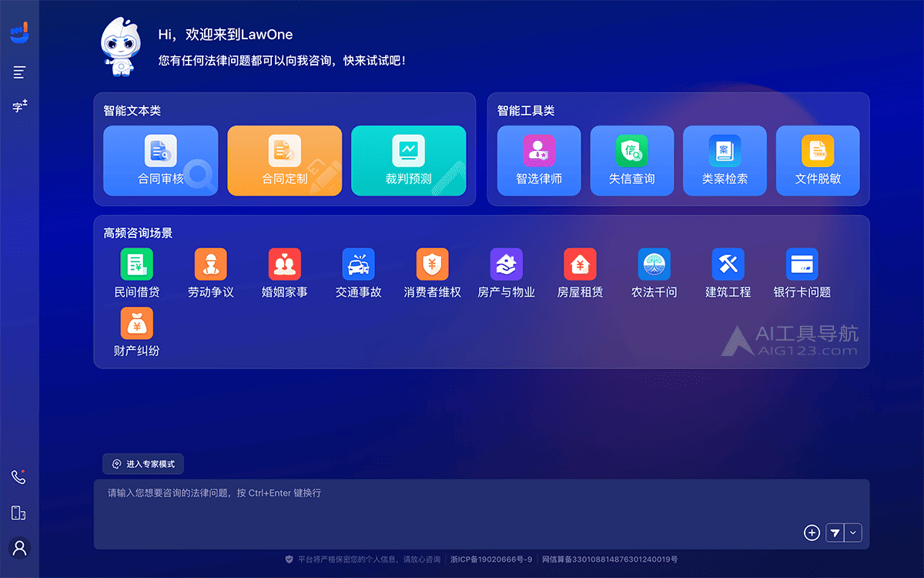Screen dimensions: 924x578
Task: Select 房屋租赁 house rental scenario
Action: point(581,274)
